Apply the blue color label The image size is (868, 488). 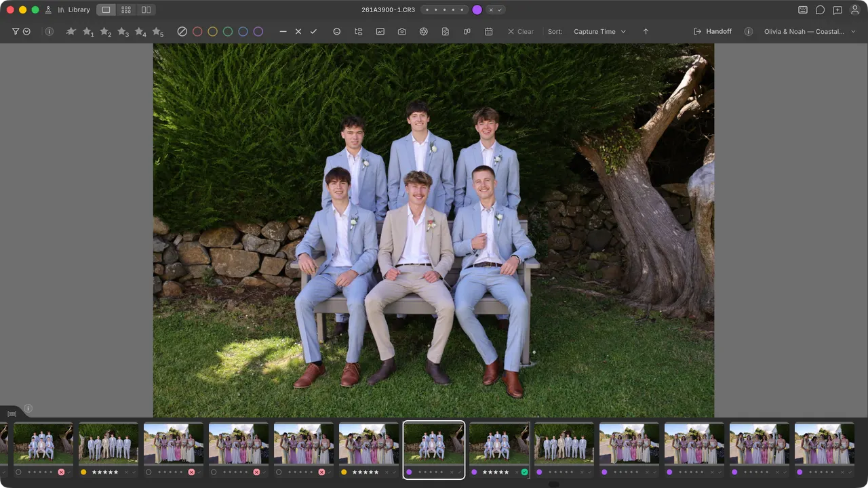coord(243,32)
